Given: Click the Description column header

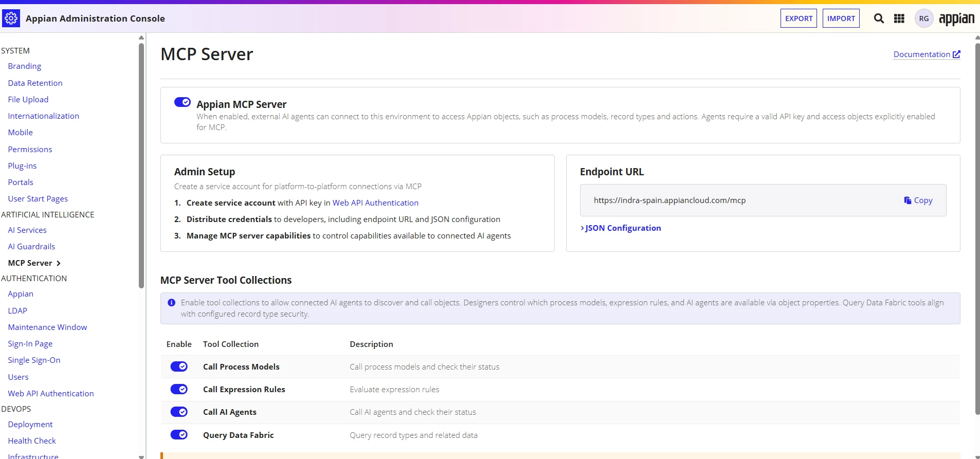Looking at the screenshot, I should tap(371, 344).
